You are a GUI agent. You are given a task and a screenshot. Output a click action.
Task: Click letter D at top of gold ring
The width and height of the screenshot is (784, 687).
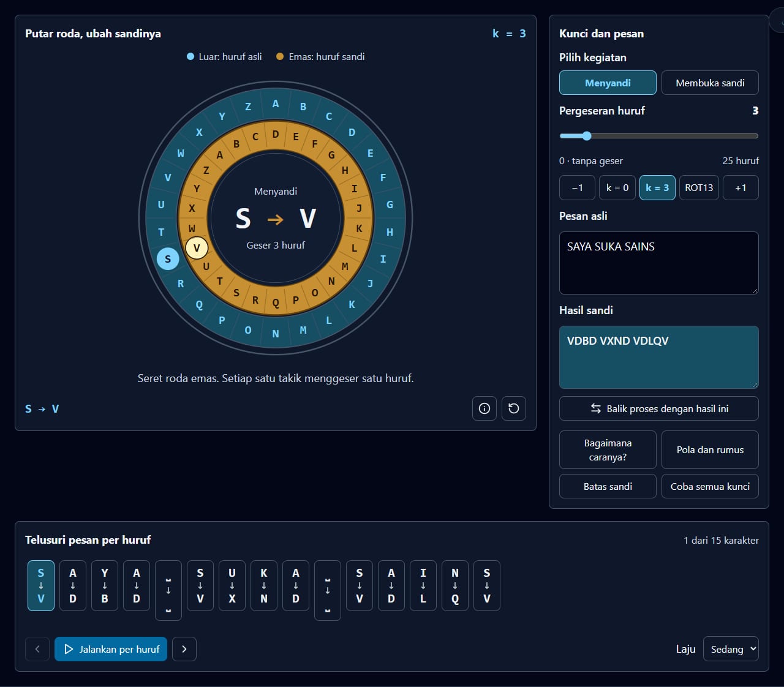click(276, 134)
